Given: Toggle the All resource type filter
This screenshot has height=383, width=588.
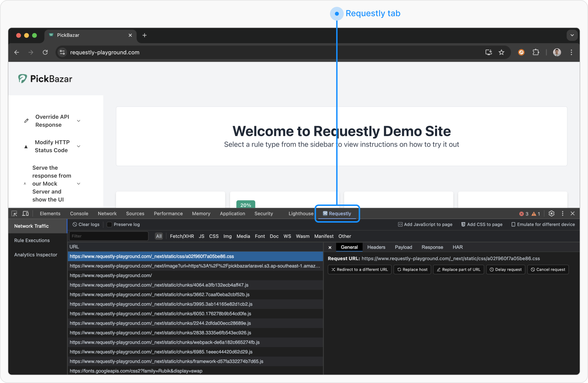Looking at the screenshot, I should point(159,236).
